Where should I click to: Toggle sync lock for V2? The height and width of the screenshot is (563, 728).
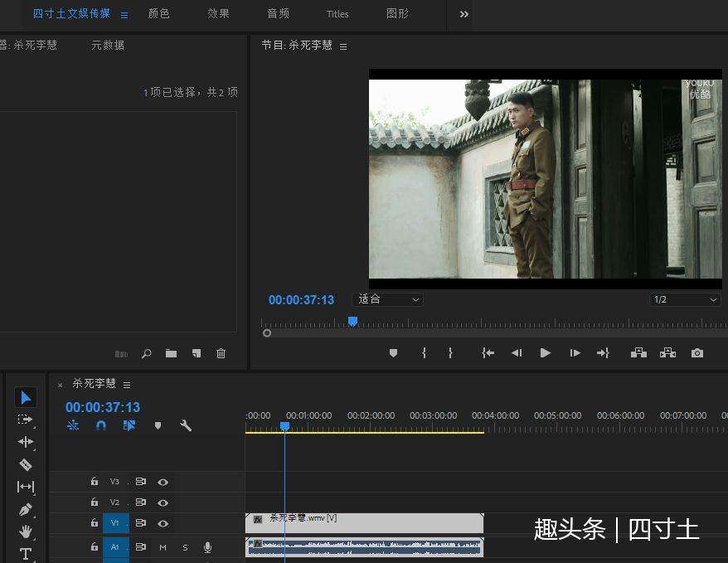tap(141, 502)
